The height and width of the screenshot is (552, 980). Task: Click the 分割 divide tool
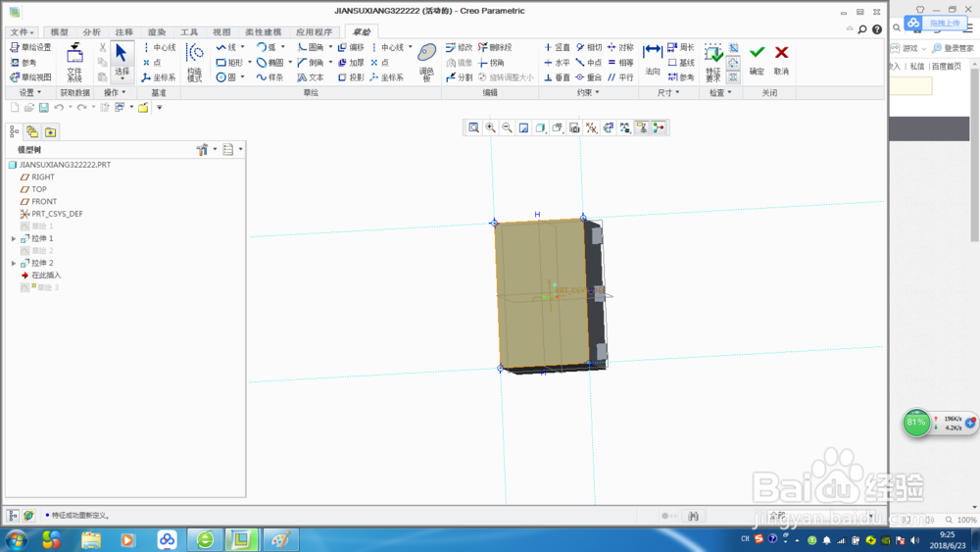pyautogui.click(x=460, y=77)
